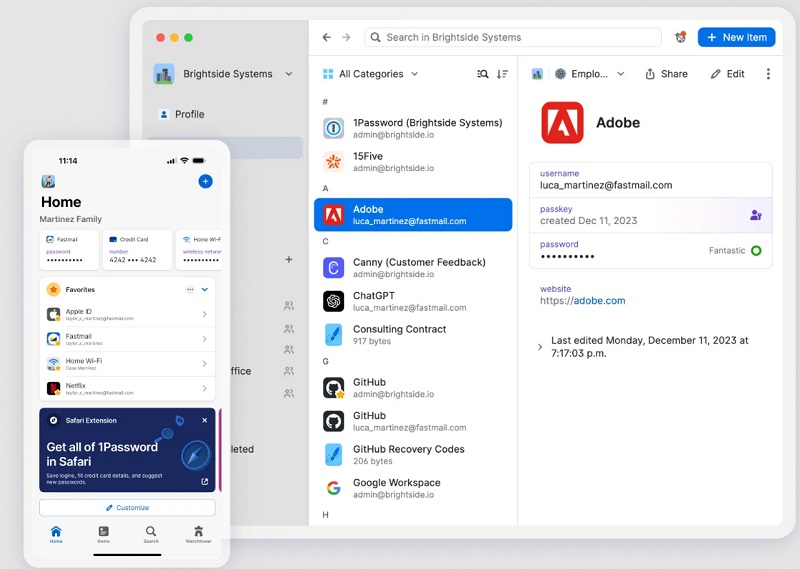800x569 pixels.
Task: Click the passkey shared-user icon
Action: 756,215
